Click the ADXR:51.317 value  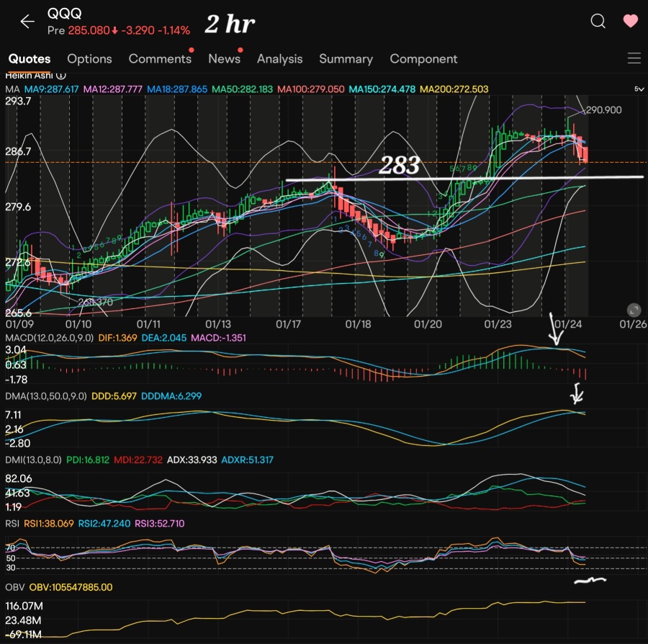tap(247, 460)
